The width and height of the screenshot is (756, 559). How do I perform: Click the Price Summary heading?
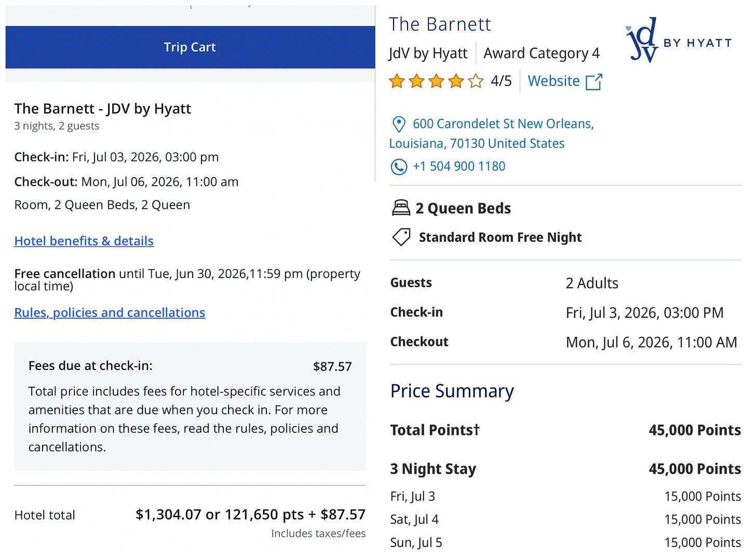pyautogui.click(x=452, y=391)
